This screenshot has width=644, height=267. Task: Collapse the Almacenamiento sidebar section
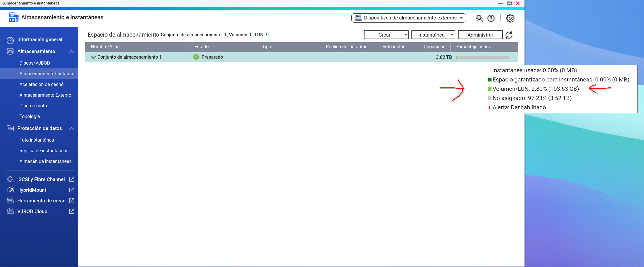72,51
